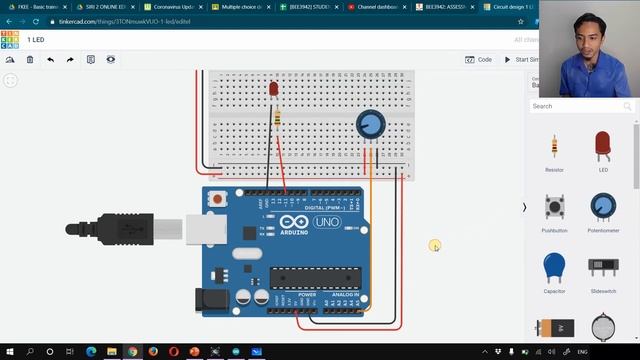Collapse the components panel chevron
This screenshot has width=640, height=360.
click(x=524, y=208)
